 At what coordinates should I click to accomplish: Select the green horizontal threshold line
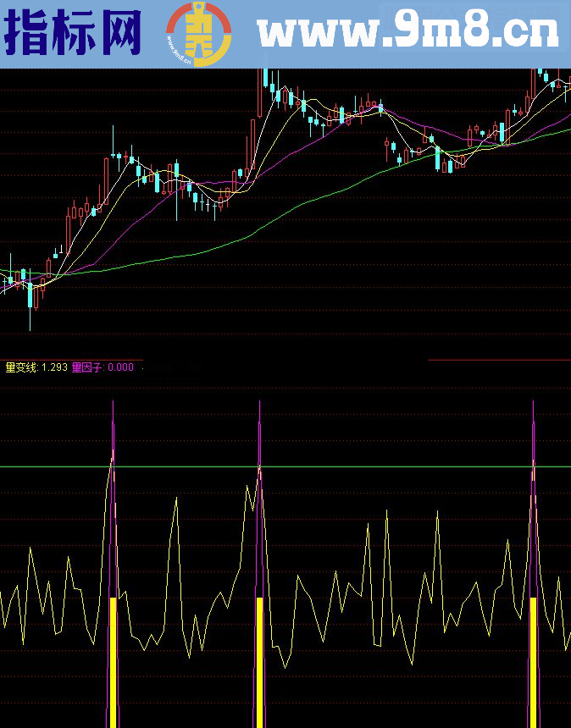point(339,466)
